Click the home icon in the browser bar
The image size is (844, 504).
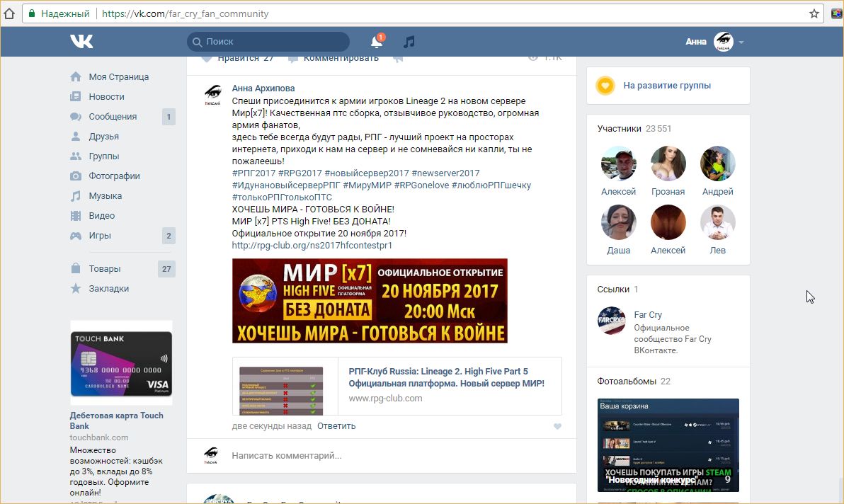click(x=9, y=13)
